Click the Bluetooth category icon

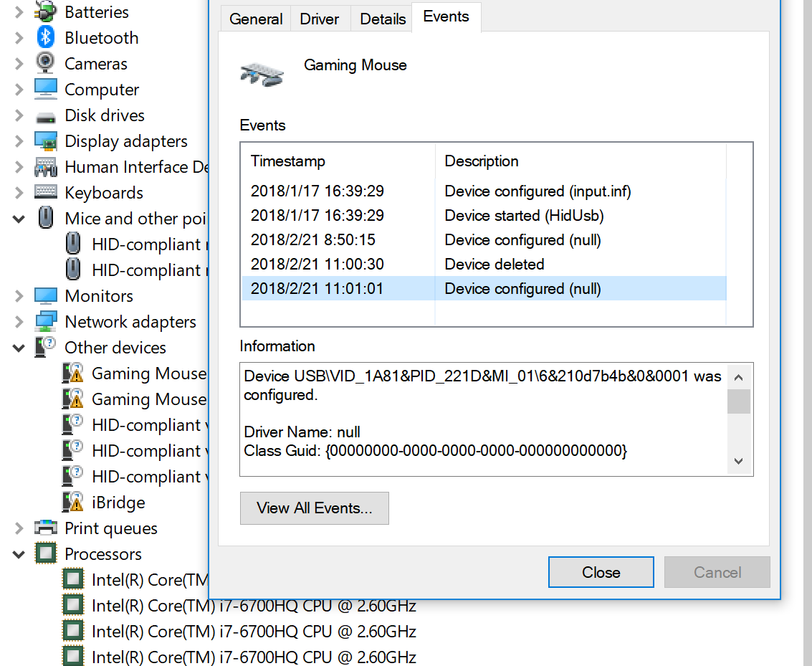click(46, 37)
